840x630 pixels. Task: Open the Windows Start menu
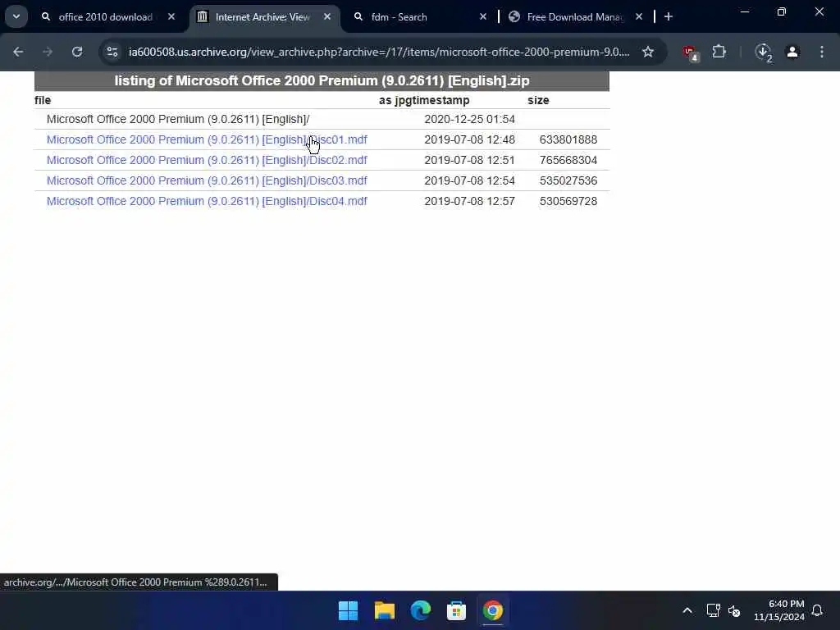[348, 610]
